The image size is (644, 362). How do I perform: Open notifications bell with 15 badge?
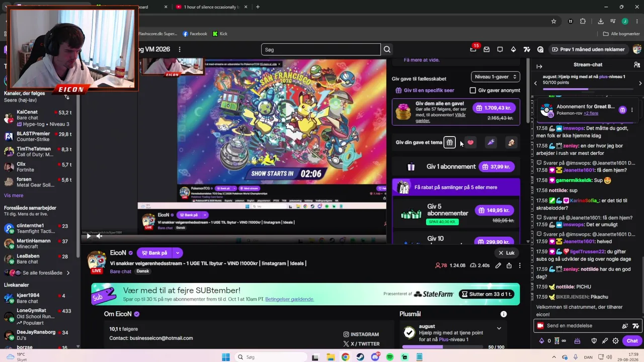473,49
